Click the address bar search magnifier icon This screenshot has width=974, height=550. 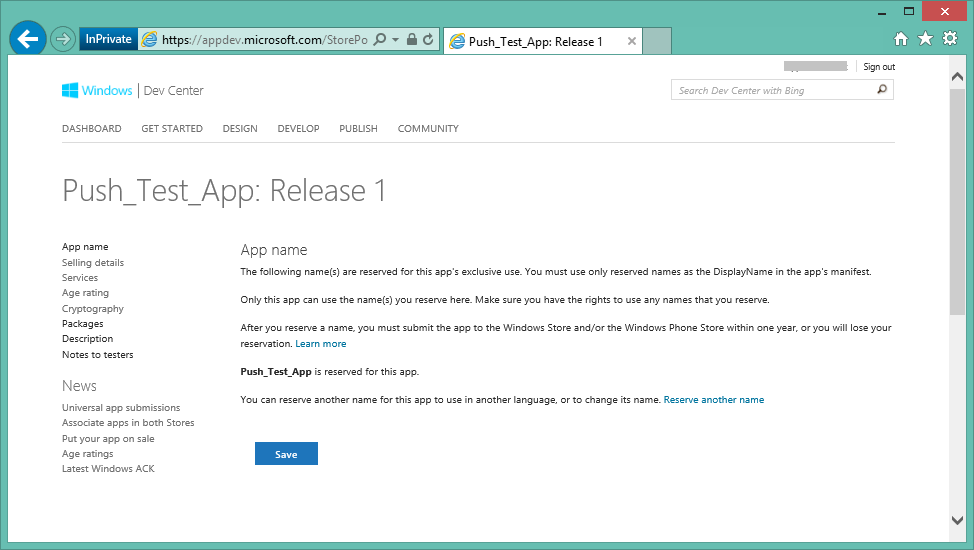click(380, 39)
